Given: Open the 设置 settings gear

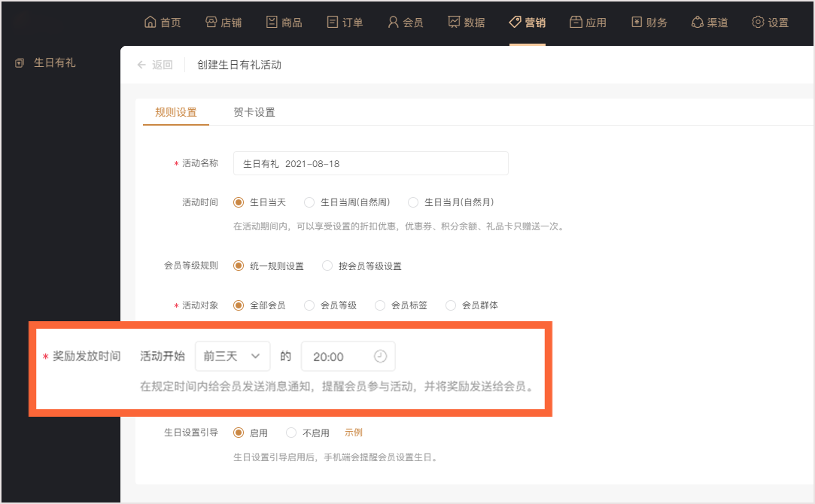Looking at the screenshot, I should (758, 22).
